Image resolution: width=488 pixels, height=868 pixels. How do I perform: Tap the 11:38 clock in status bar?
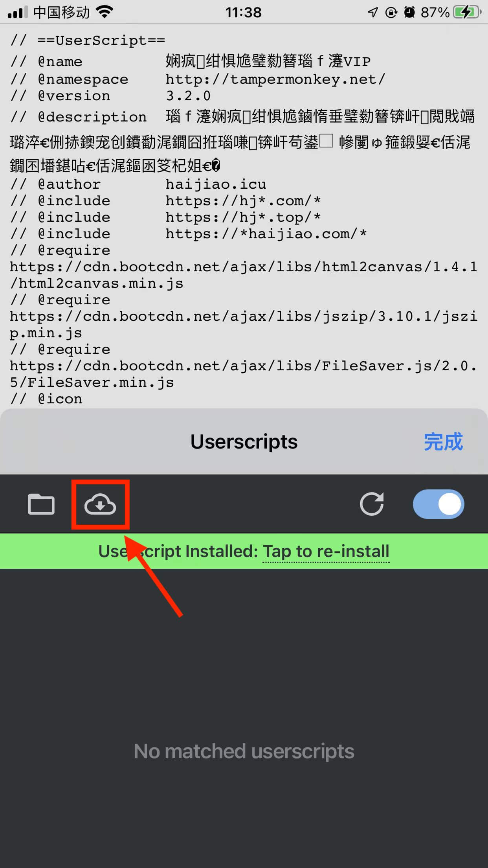coord(244,12)
